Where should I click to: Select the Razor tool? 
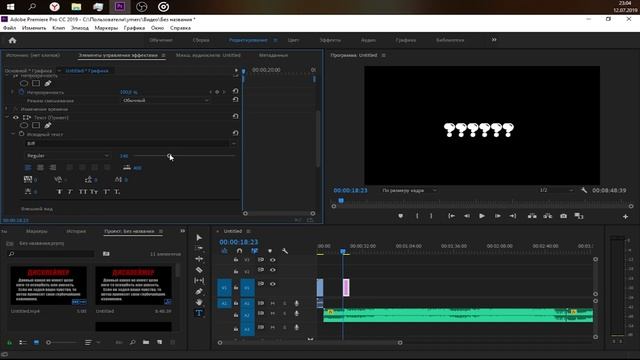pyautogui.click(x=199, y=270)
